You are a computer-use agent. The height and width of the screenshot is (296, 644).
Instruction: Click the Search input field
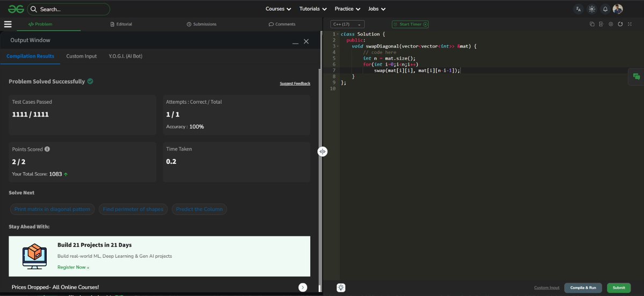[x=69, y=9]
